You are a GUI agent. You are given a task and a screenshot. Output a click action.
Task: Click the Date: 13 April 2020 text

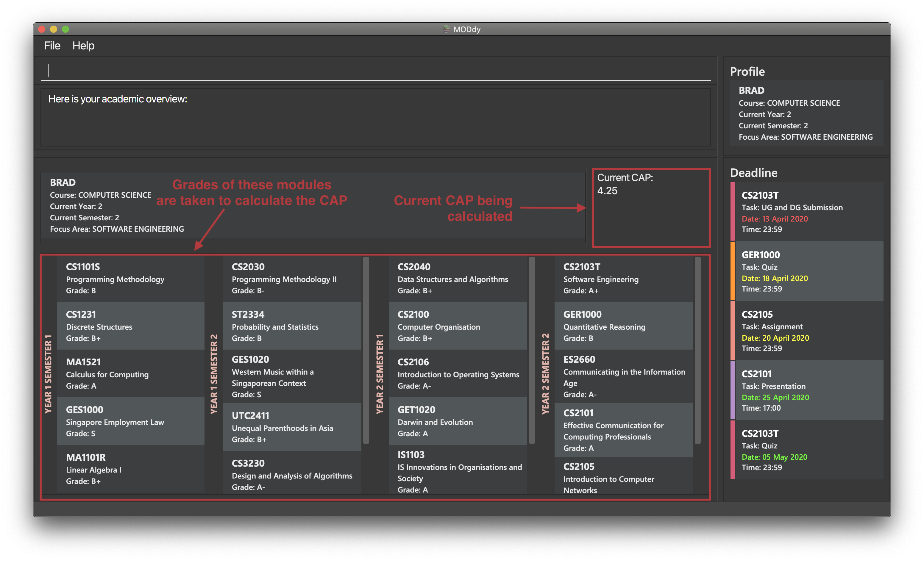775,219
